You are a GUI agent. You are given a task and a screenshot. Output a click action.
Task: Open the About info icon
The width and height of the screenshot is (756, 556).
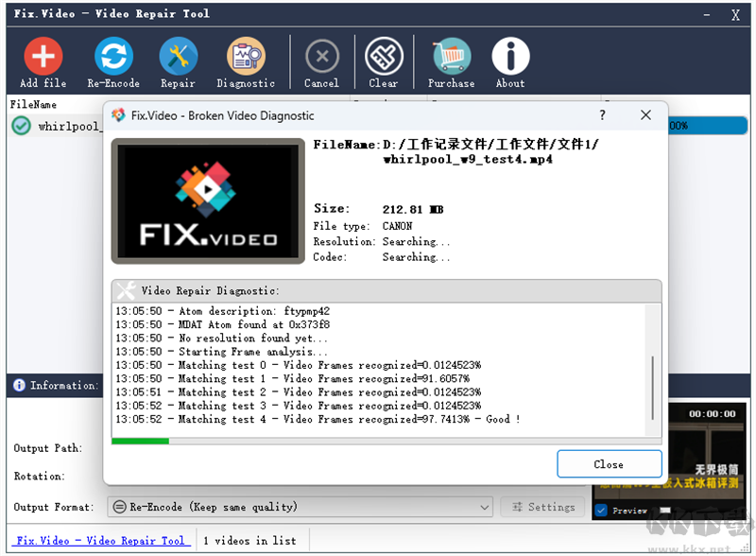(x=510, y=55)
